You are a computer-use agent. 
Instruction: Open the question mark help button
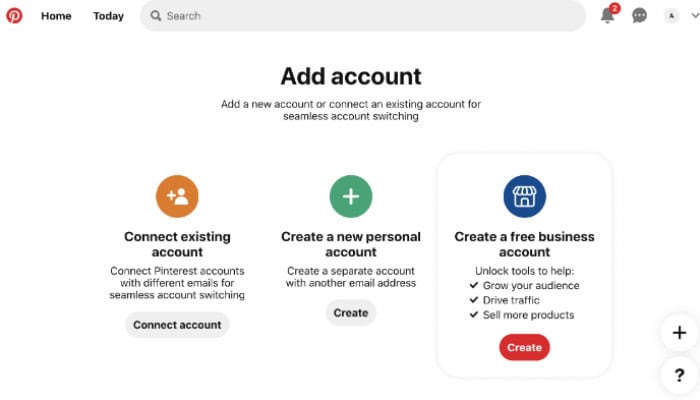(x=679, y=375)
